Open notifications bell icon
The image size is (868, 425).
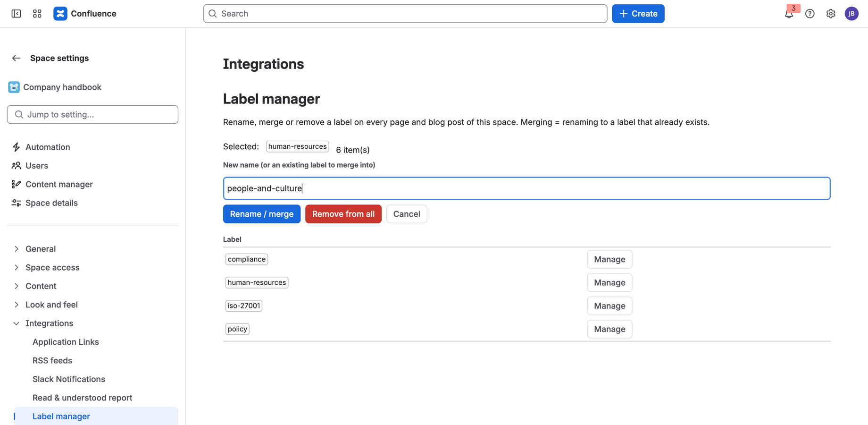tap(789, 14)
